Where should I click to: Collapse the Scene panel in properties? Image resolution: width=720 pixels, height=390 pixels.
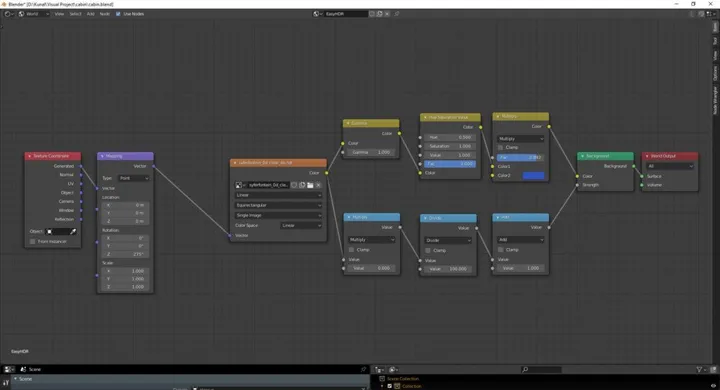pos(16,379)
